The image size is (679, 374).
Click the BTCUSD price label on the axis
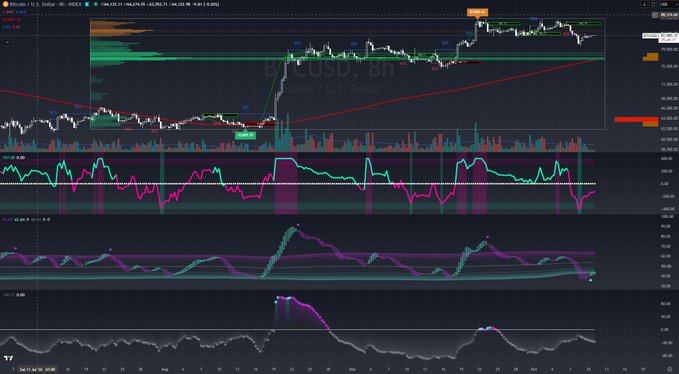[x=650, y=35]
